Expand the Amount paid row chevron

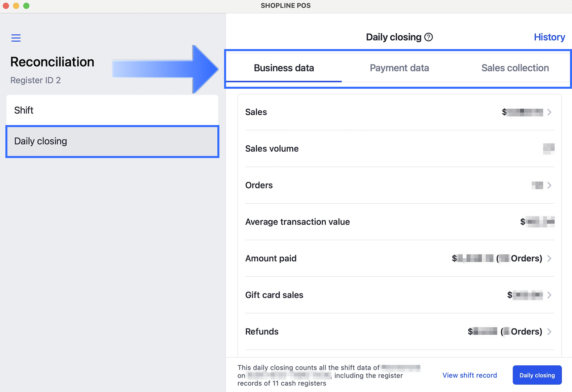click(549, 259)
